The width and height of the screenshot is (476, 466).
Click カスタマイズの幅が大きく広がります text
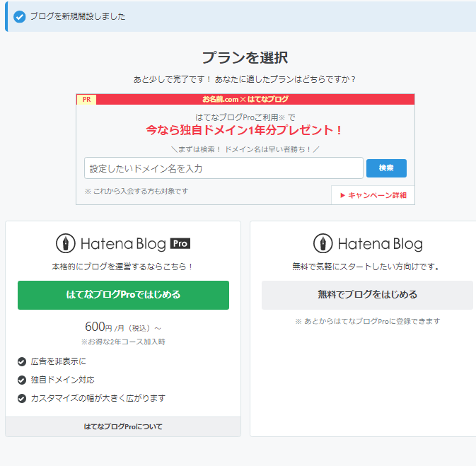coord(98,398)
